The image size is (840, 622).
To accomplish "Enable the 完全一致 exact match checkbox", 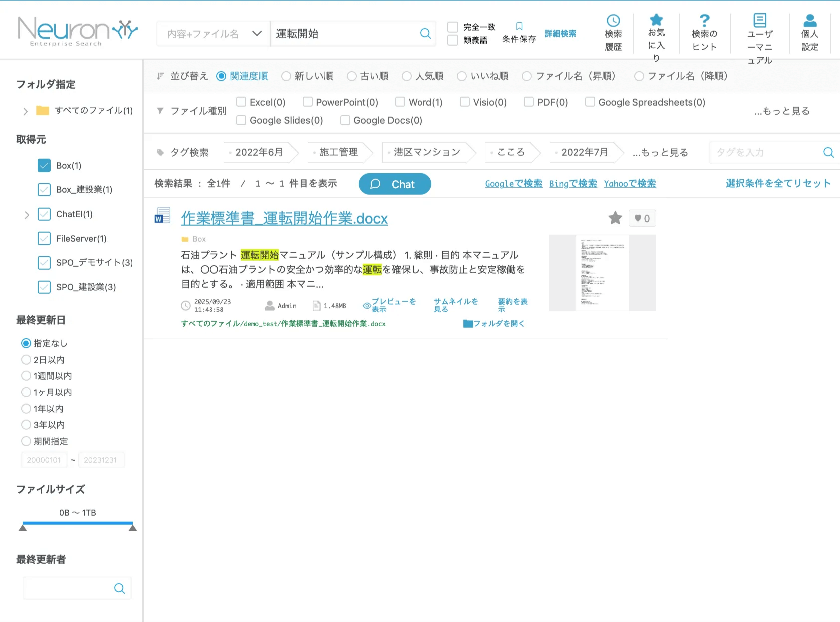I will click(x=453, y=27).
